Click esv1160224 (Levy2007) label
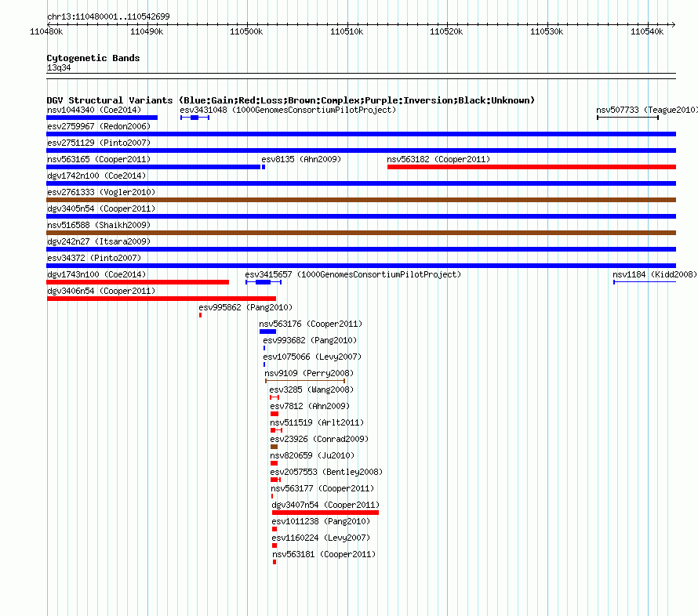 (x=321, y=538)
